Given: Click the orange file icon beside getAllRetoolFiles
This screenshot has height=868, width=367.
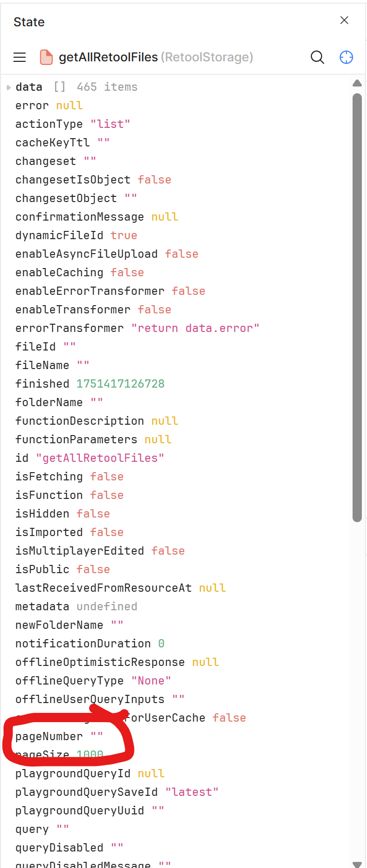Looking at the screenshot, I should tap(46, 57).
